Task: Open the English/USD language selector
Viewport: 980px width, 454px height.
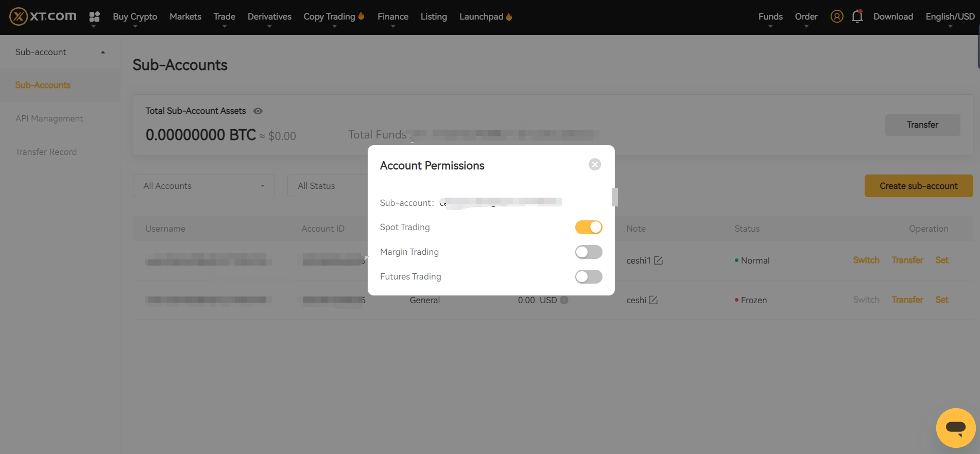Action: pyautogui.click(x=950, y=16)
